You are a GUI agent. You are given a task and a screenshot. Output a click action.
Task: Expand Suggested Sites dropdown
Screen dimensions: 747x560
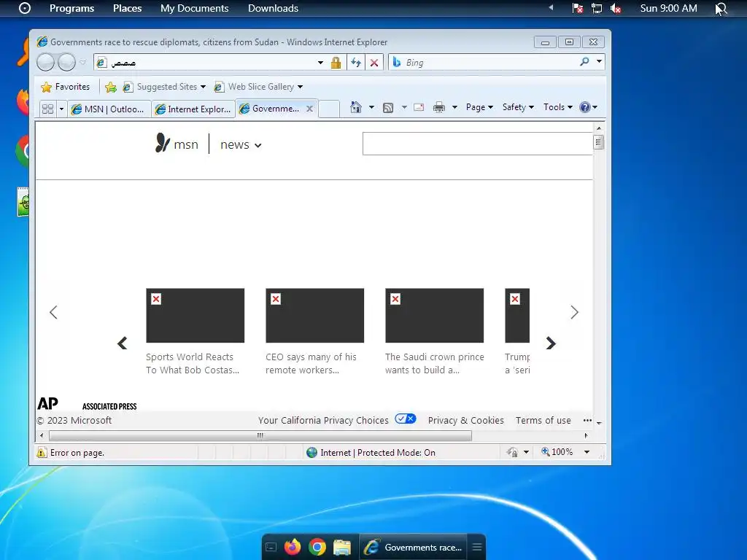[203, 87]
